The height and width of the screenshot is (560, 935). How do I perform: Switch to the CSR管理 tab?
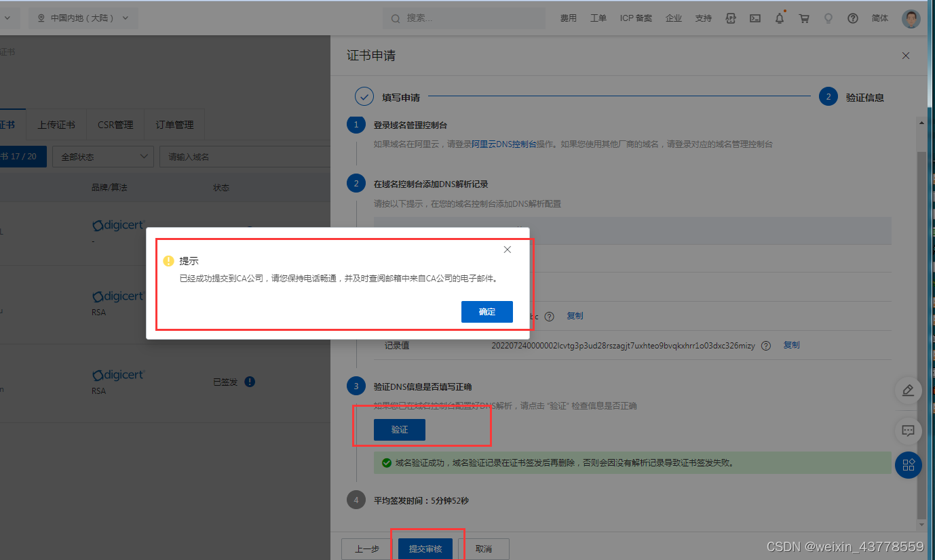tap(115, 125)
